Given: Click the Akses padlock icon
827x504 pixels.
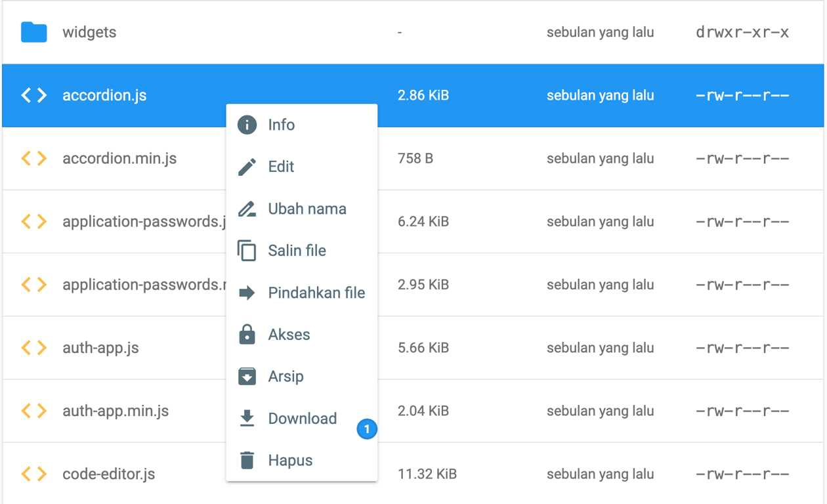Looking at the screenshot, I should coord(247,334).
